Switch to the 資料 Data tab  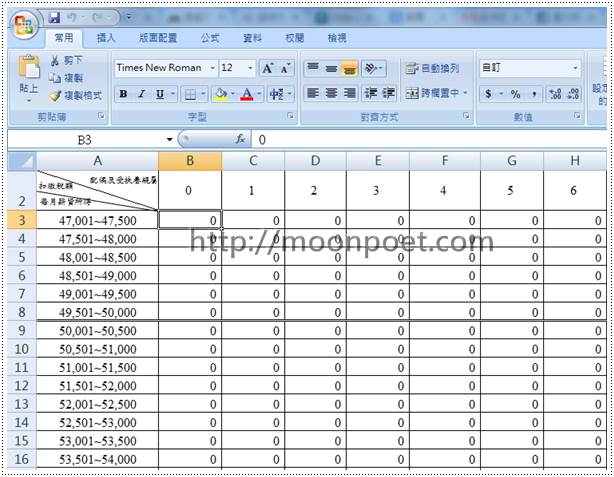point(253,38)
